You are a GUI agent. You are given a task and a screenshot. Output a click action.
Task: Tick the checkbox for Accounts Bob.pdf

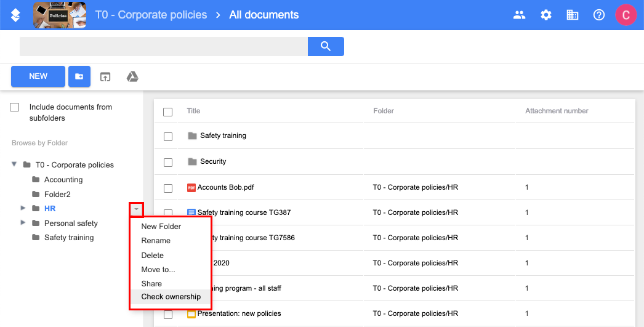tap(168, 188)
